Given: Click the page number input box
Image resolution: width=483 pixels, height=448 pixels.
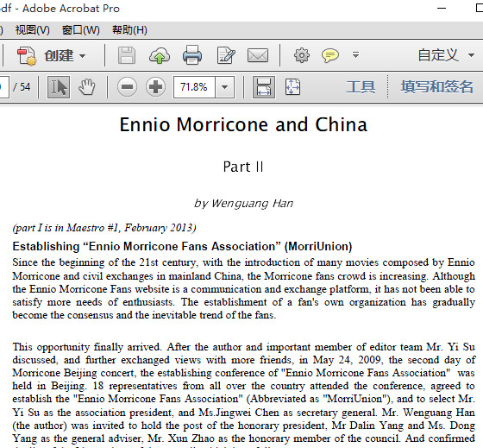Looking at the screenshot, I should [3, 87].
